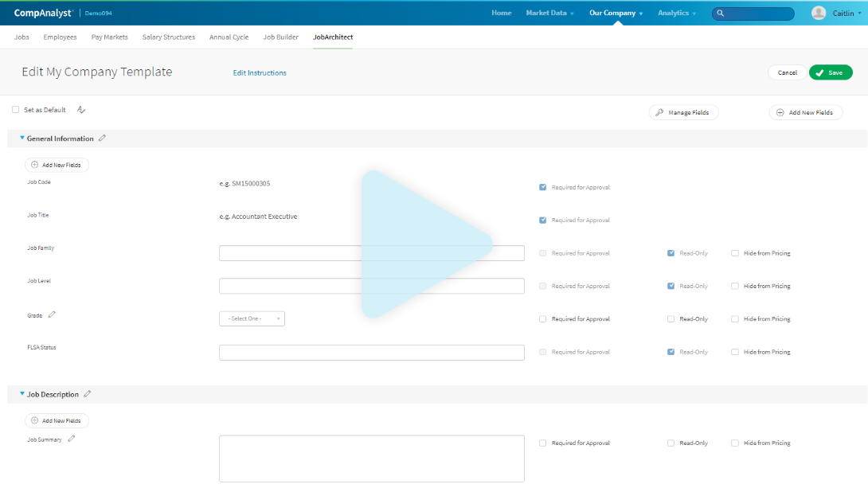
Task: Switch to the Salary Structures tab
Action: [x=169, y=37]
